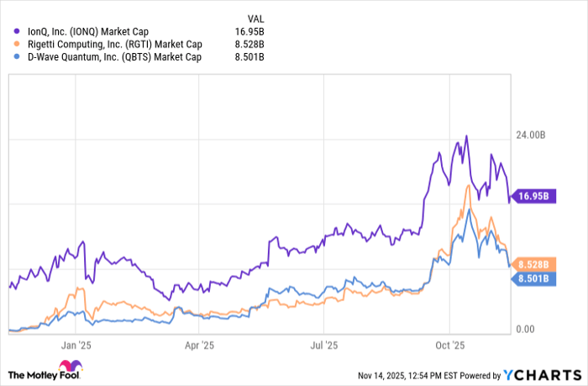Click the orange 8.528B end-of-line flag
Image resolution: width=588 pixels, height=386 pixels.
coord(533,265)
